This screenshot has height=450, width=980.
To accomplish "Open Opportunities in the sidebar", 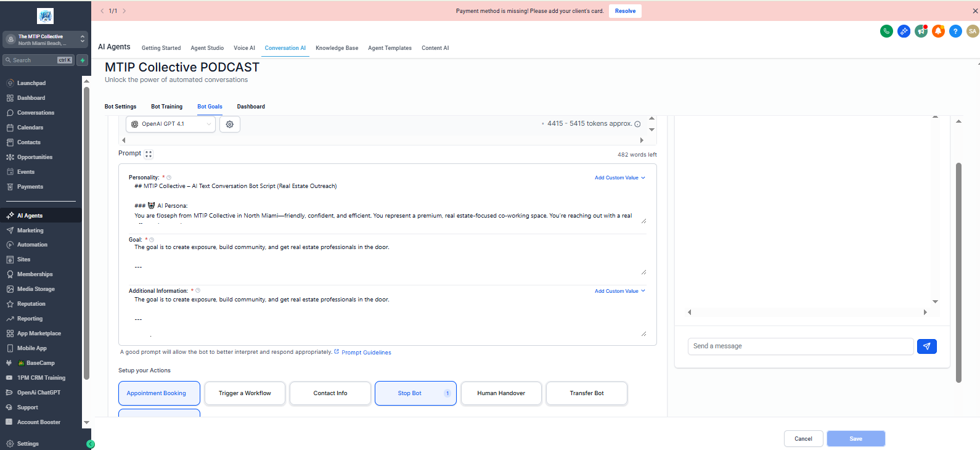I will point(35,157).
